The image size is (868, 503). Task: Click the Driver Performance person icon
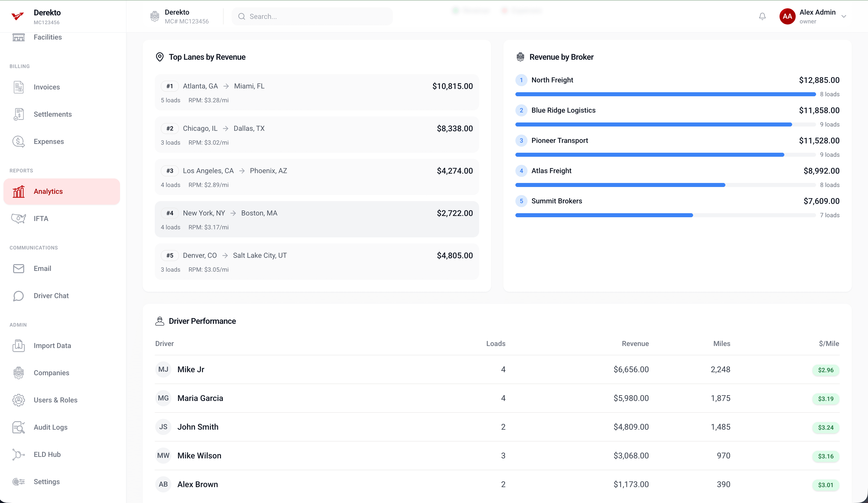[160, 321]
